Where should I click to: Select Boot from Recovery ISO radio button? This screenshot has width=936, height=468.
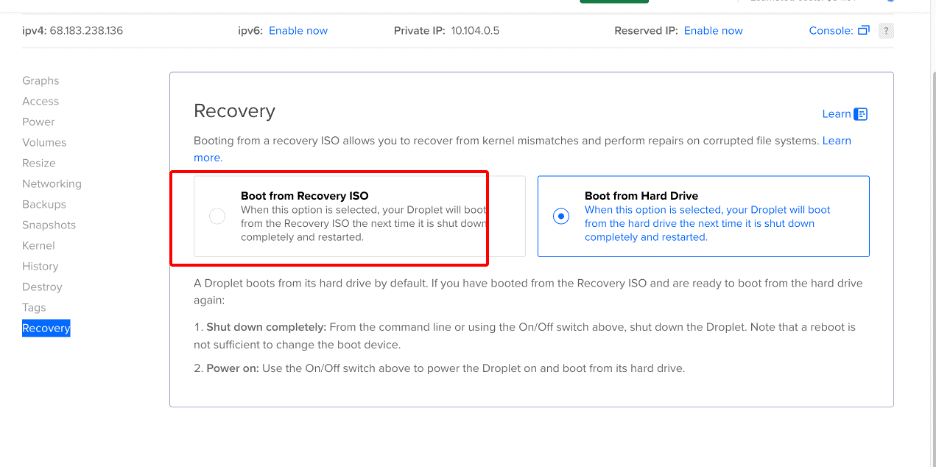(217, 216)
